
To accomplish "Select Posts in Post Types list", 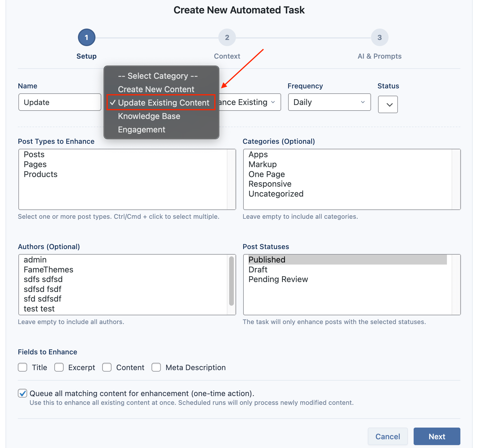I will pos(123,154).
